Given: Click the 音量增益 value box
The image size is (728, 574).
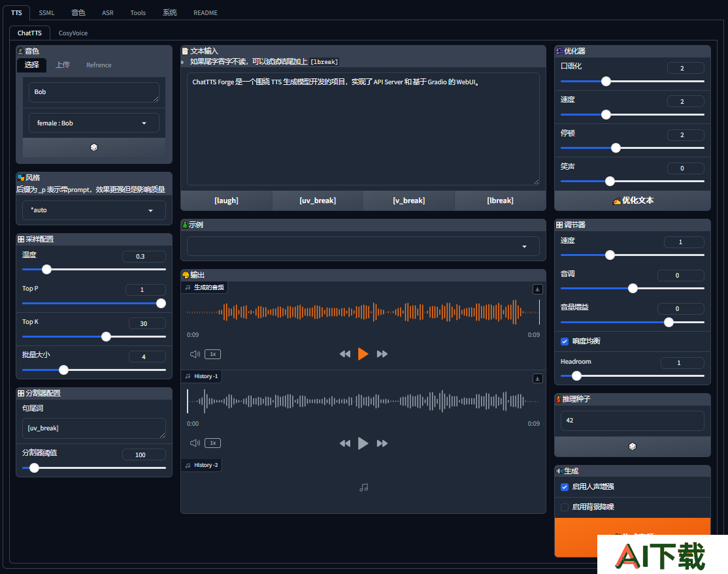Looking at the screenshot, I should [x=681, y=309].
